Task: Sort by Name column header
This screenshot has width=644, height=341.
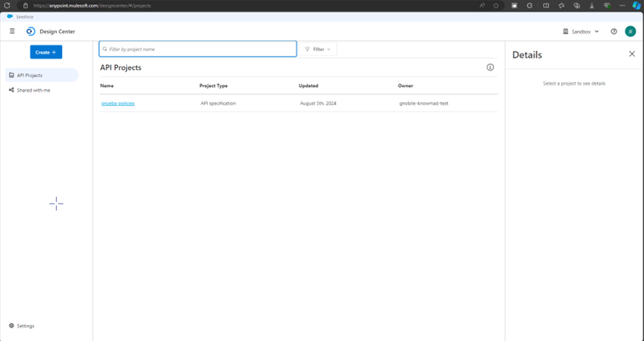Action: pos(107,86)
